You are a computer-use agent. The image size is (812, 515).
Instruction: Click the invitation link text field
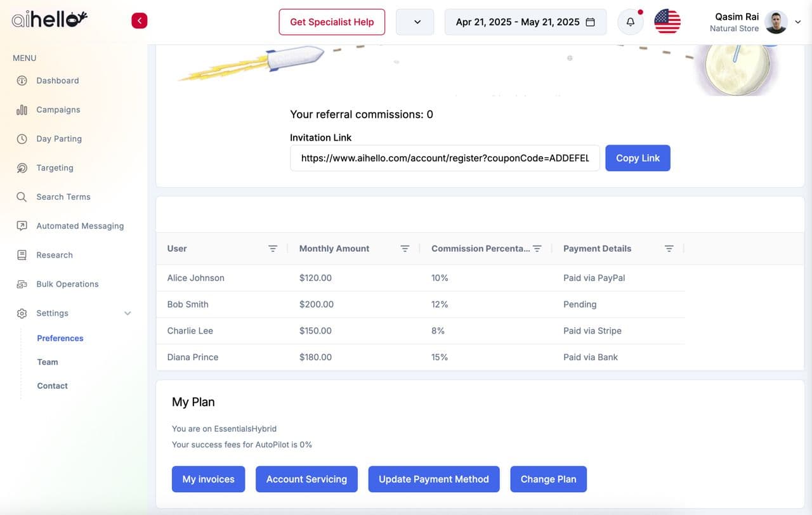[x=445, y=159]
